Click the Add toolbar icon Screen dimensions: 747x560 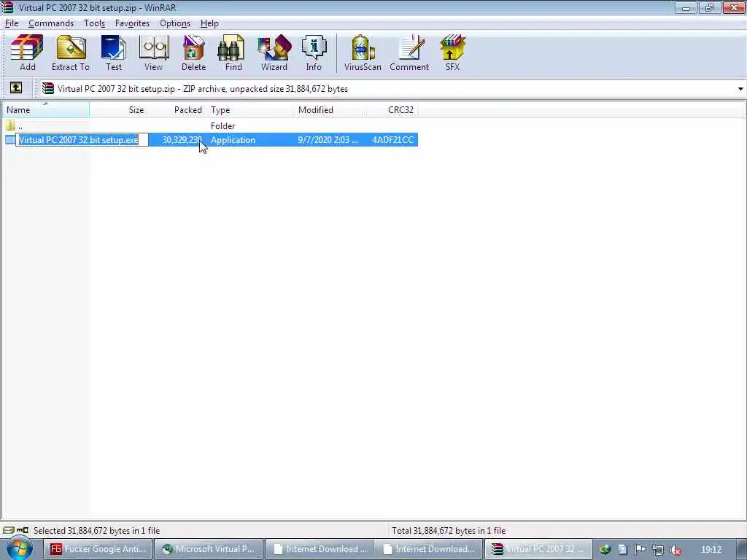pos(27,52)
